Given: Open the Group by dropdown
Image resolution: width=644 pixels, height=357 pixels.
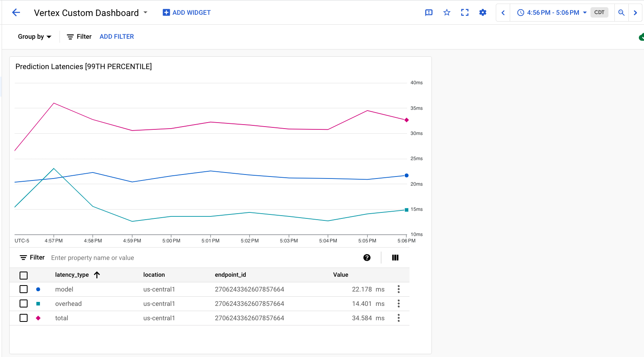Looking at the screenshot, I should (34, 37).
